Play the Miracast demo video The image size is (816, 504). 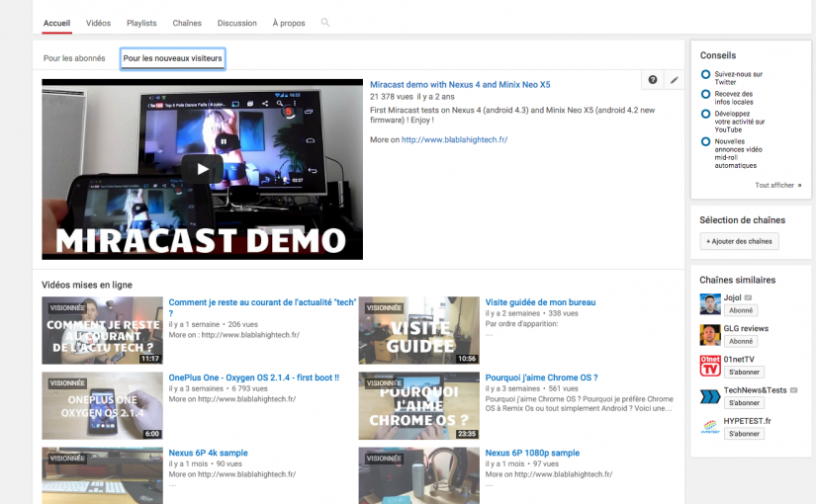tap(202, 169)
